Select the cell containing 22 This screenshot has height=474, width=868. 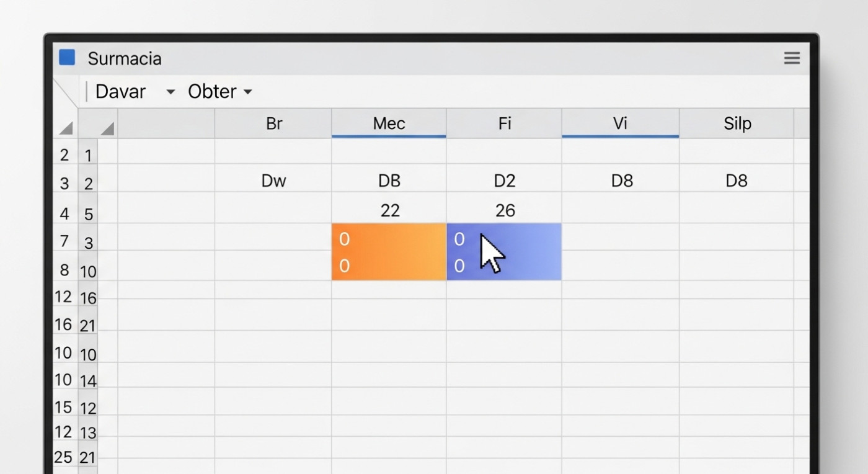click(x=389, y=210)
